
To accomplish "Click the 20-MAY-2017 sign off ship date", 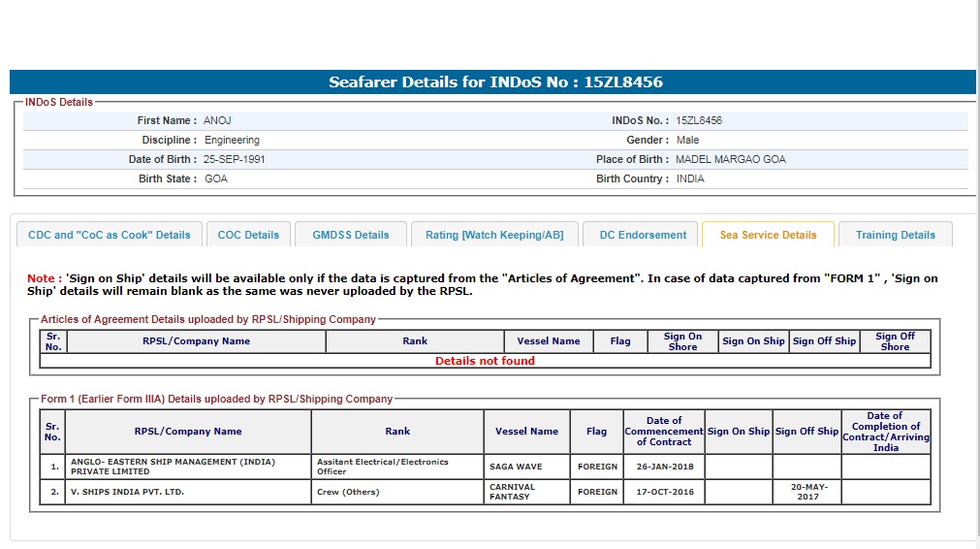I will (806, 492).
